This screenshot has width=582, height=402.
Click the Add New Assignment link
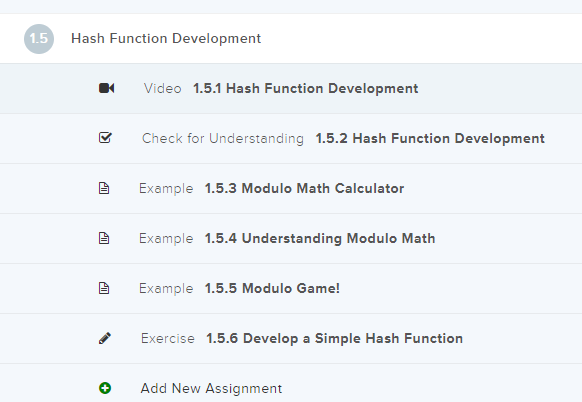(x=211, y=388)
